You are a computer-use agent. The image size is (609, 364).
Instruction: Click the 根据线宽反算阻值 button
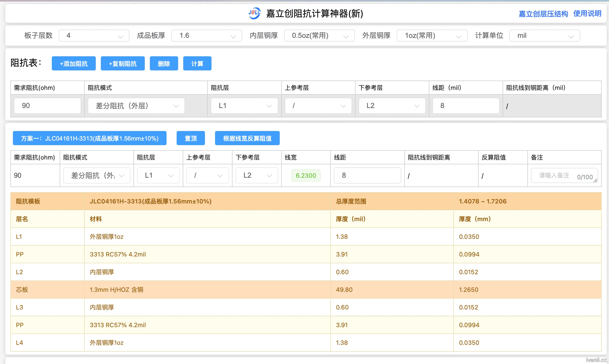coord(247,138)
